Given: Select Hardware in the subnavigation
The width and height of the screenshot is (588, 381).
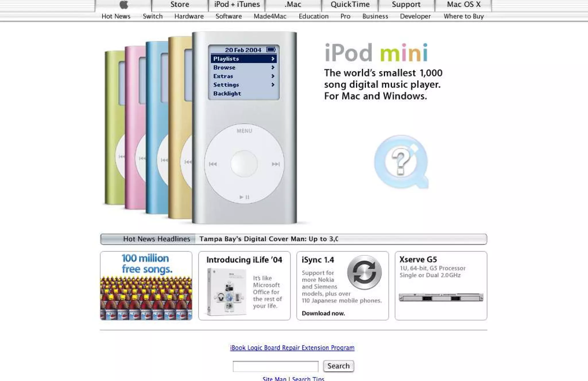Looking at the screenshot, I should pos(189,16).
